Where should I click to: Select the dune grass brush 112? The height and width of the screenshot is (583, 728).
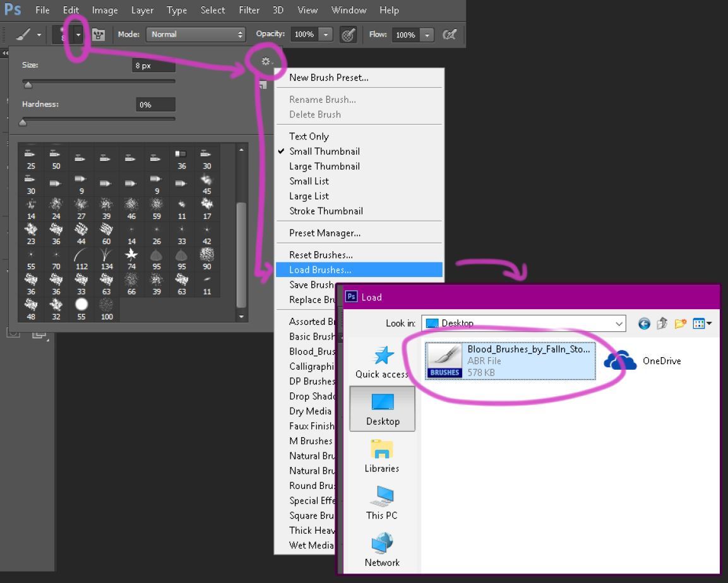click(x=81, y=259)
